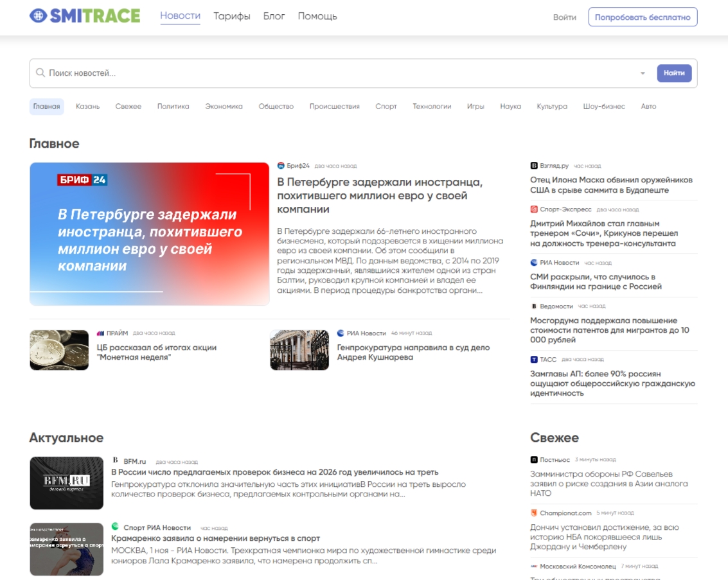Screen dimensions: 728x580
Task: Open the coins thumbnail of ЦБ article
Action: pyautogui.click(x=59, y=350)
